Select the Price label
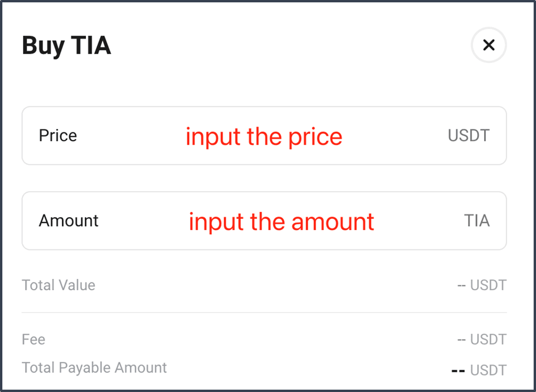536x392 pixels. pos(58,135)
